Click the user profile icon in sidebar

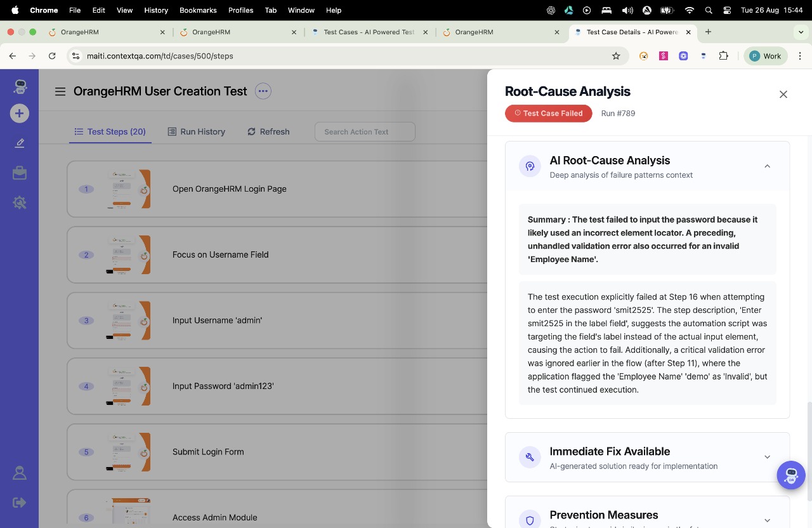click(19, 473)
